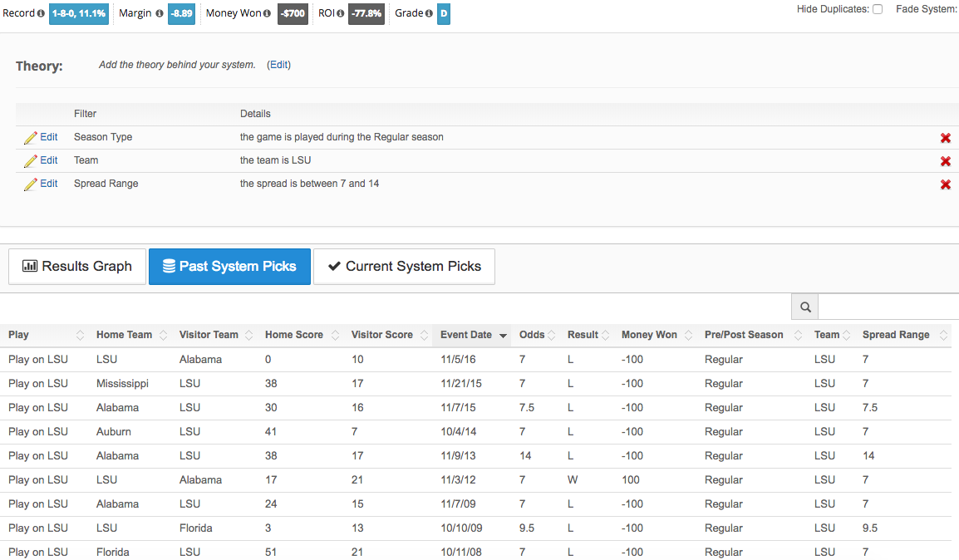Viewport: 959px width, 560px height.
Task: Click the ROI badge -77.8%
Action: point(366,13)
